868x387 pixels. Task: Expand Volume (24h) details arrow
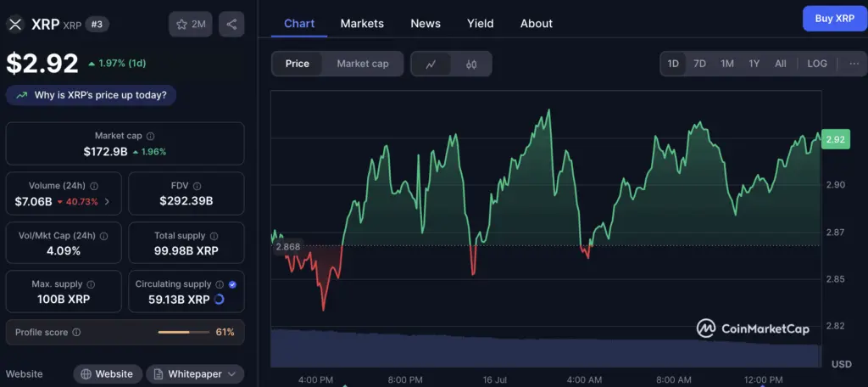tap(107, 202)
